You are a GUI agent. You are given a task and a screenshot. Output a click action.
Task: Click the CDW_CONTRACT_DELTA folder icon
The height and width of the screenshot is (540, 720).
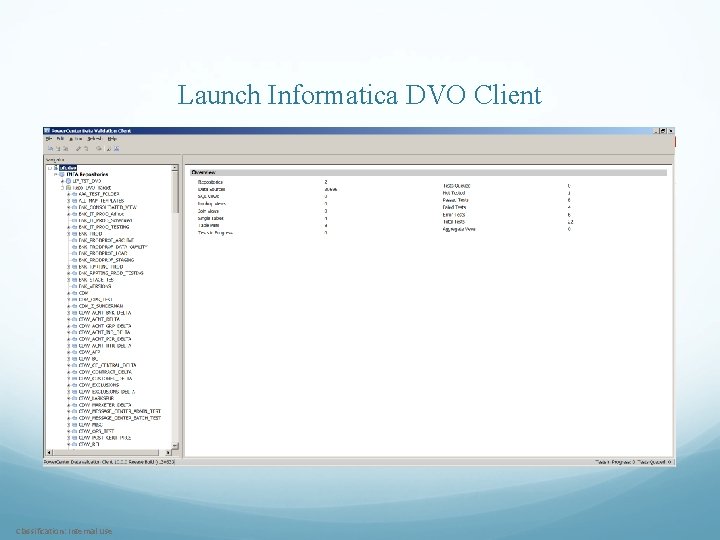click(x=74, y=372)
